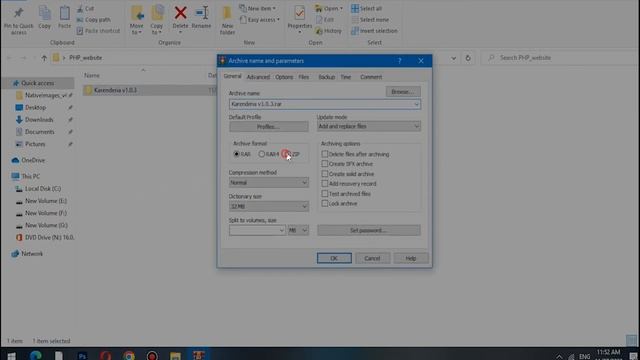Click the Set password... button
Image resolution: width=640 pixels, height=360 pixels.
click(369, 230)
